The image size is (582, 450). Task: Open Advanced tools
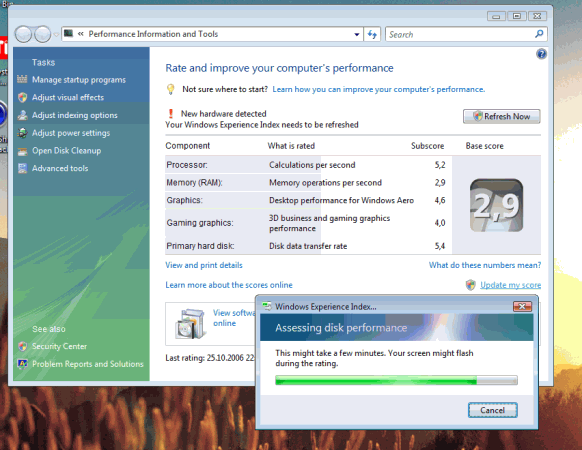(x=60, y=169)
